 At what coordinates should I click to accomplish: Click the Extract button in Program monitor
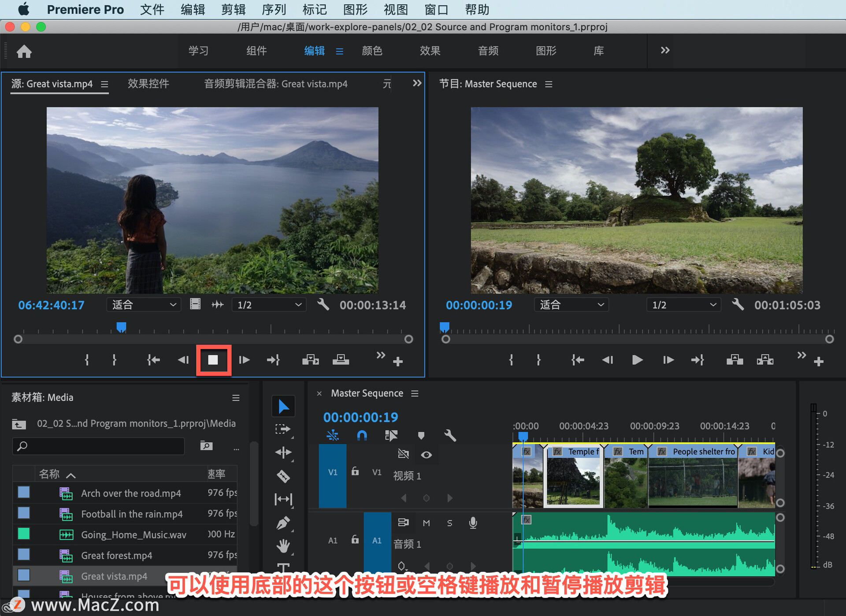765,360
